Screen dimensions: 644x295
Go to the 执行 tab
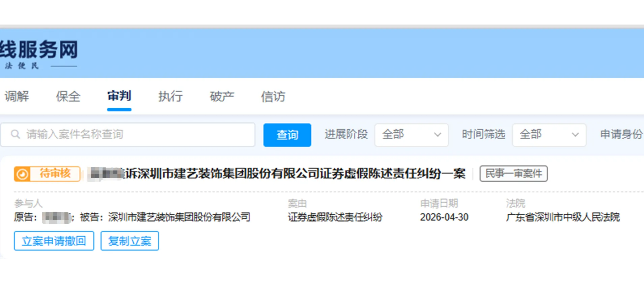(170, 97)
